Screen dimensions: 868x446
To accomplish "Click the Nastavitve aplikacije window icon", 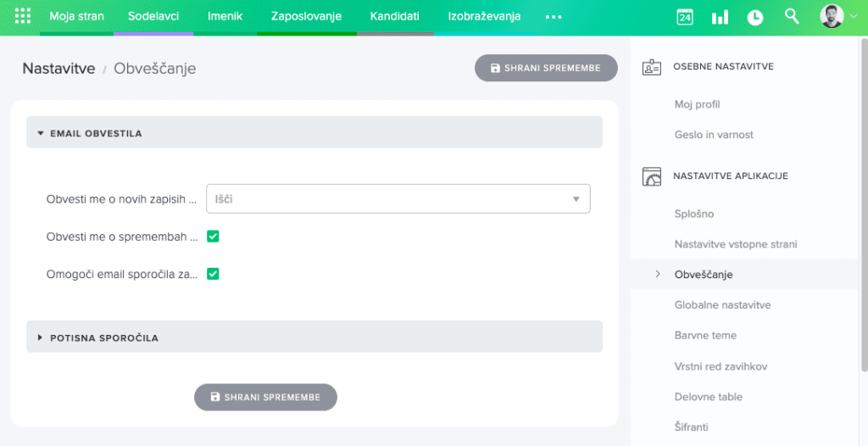I will coord(651,176).
